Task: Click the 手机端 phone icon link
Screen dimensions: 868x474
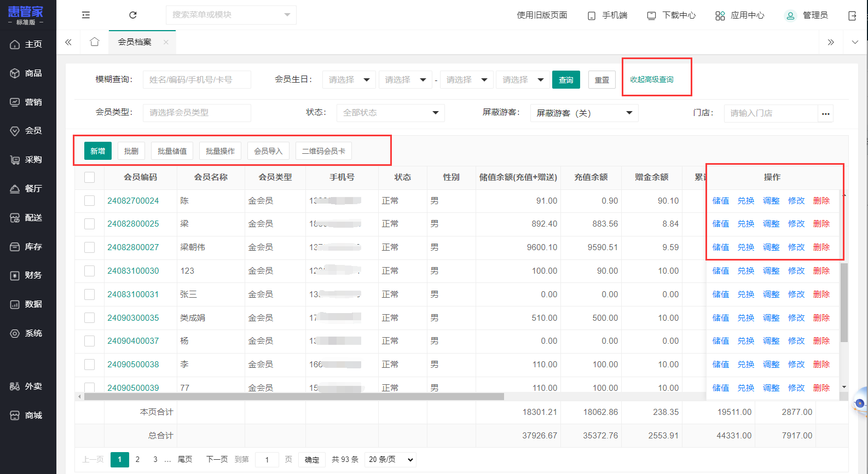Action: click(x=607, y=15)
